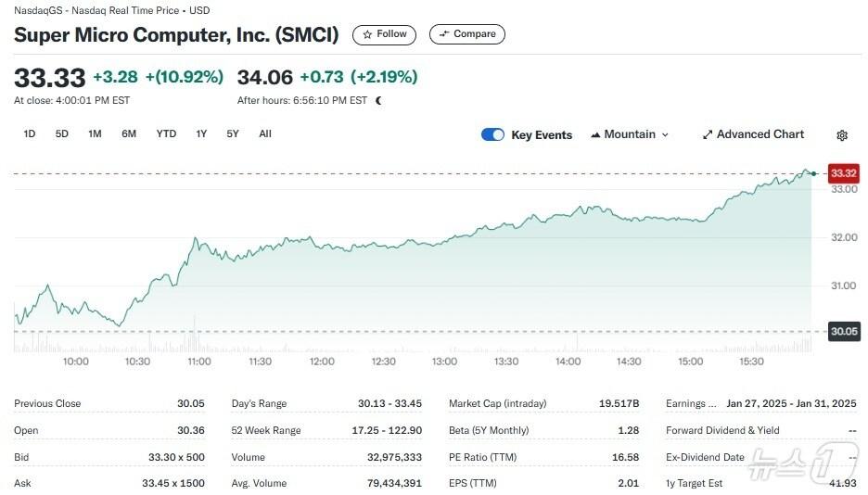This screenshot has height=495, width=868.
Task: Open chart settings gear icon
Action: (x=842, y=135)
